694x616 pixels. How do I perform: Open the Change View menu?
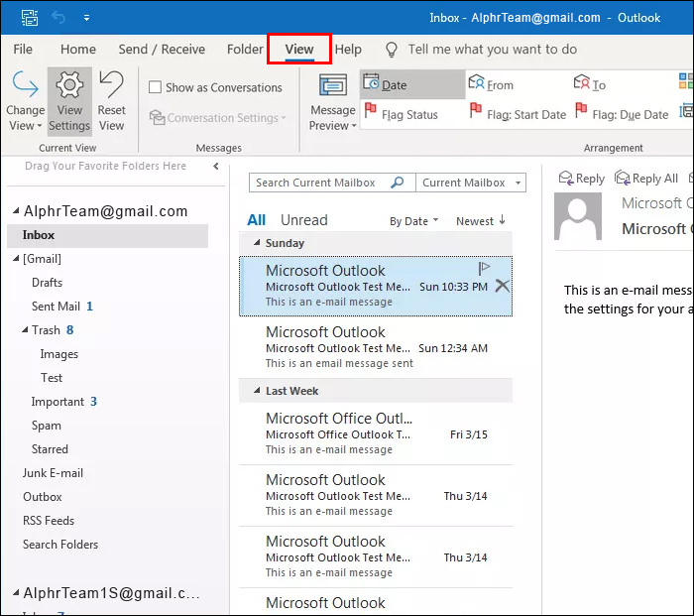point(25,101)
